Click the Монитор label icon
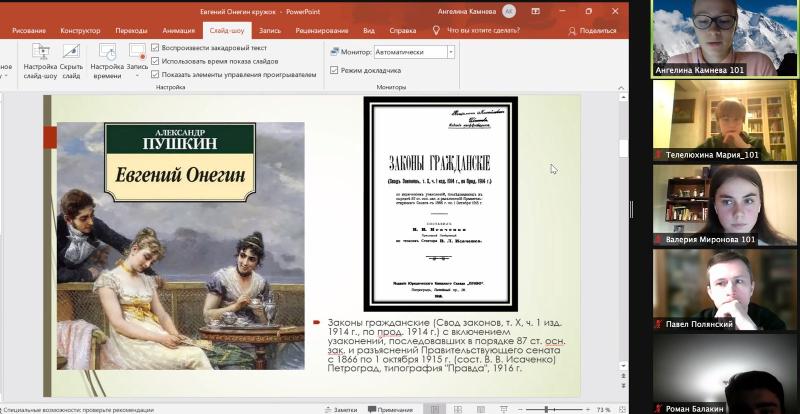This screenshot has height=414, width=800. point(335,52)
